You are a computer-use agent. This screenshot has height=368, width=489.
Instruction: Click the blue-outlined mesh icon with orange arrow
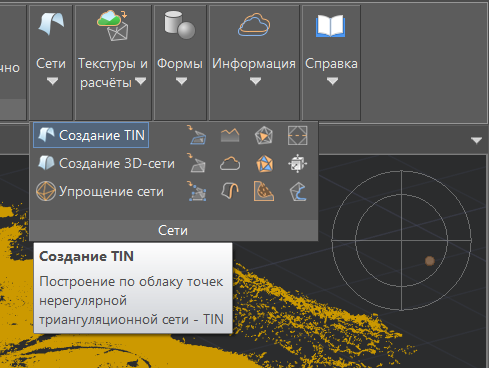[x=196, y=135]
